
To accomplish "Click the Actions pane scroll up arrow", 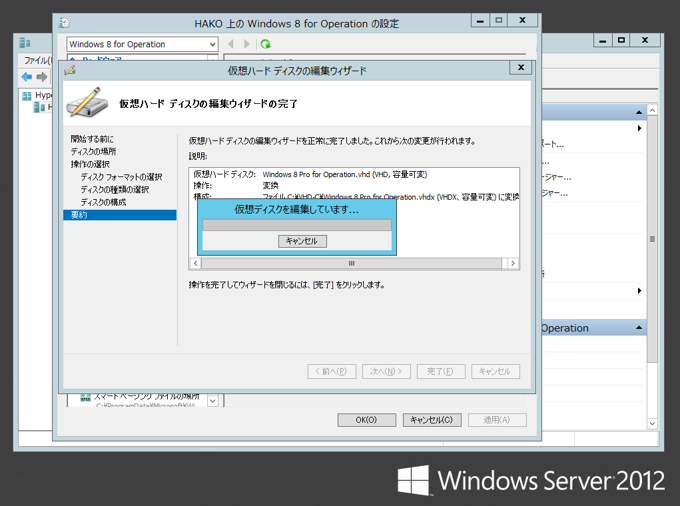I will click(x=652, y=111).
